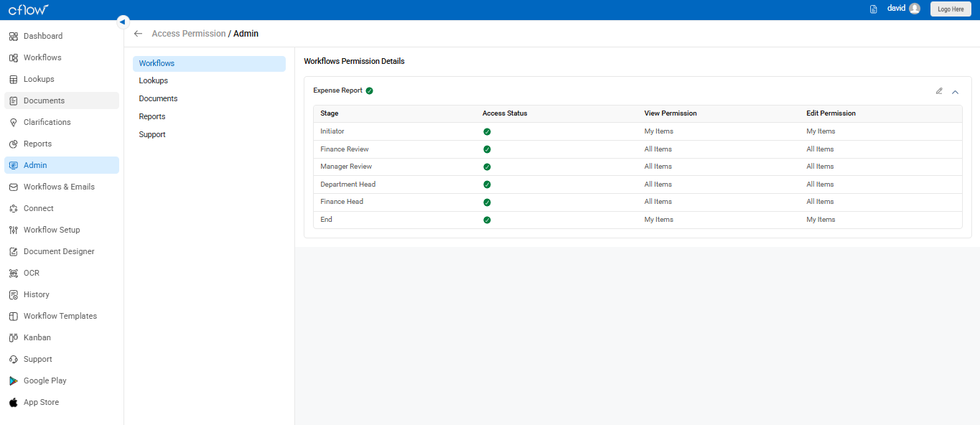The height and width of the screenshot is (425, 980).
Task: Toggle Access Status check for Manager Review
Action: click(487, 167)
